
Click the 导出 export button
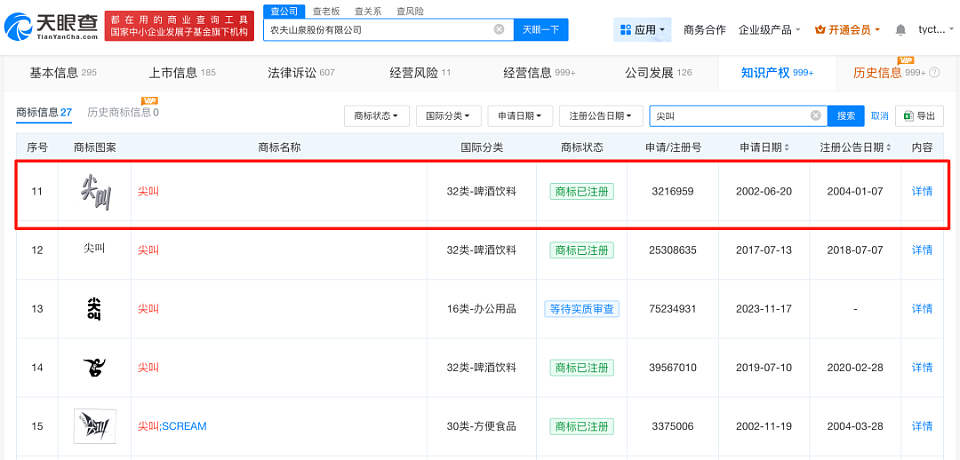[x=919, y=116]
